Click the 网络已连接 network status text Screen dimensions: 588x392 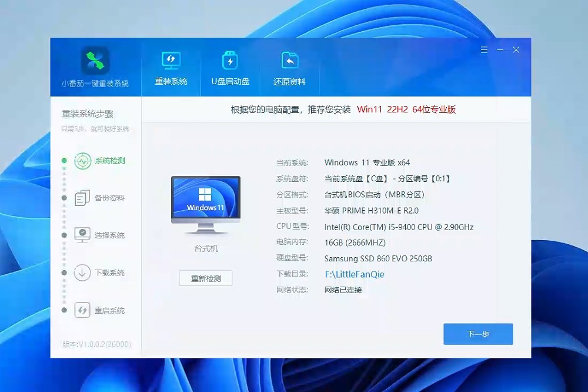(x=343, y=290)
